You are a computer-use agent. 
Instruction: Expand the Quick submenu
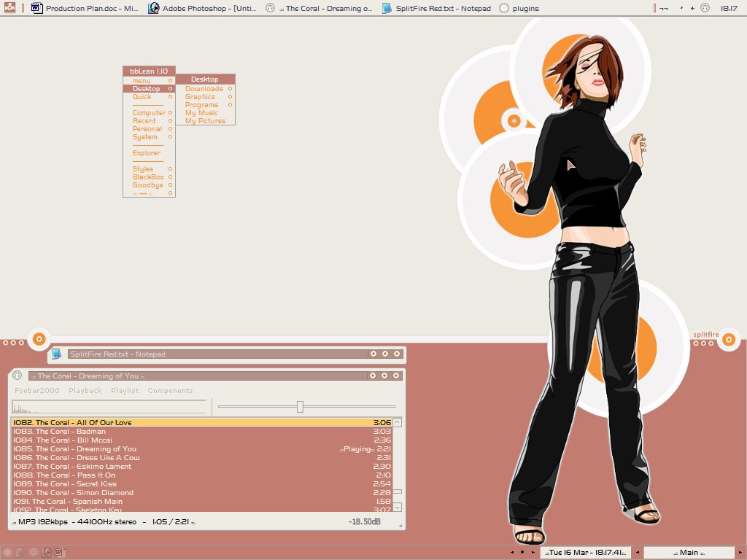tap(149, 97)
